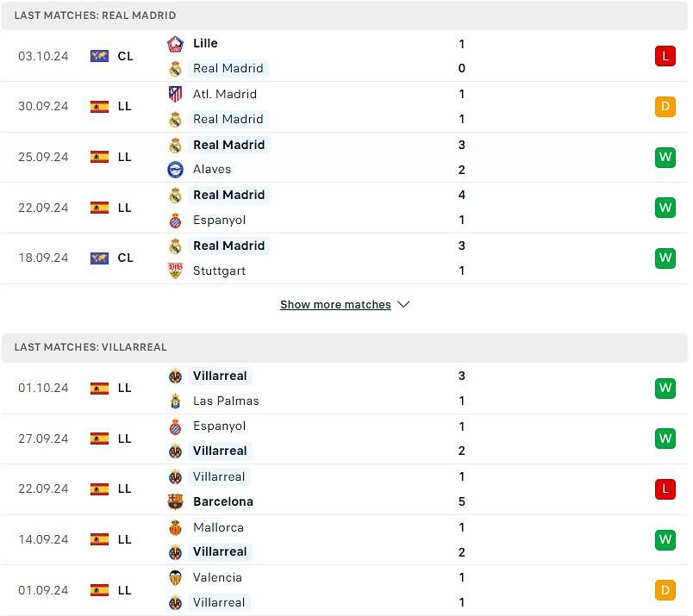This screenshot has width=693, height=616.
Task: Click Champions League flag for 03.10.24 match
Action: point(99,56)
